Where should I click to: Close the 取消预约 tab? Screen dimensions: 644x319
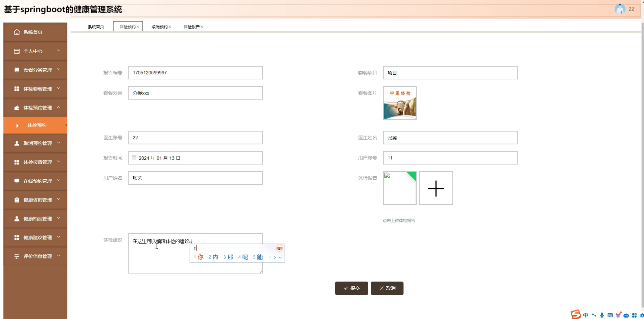(x=170, y=27)
